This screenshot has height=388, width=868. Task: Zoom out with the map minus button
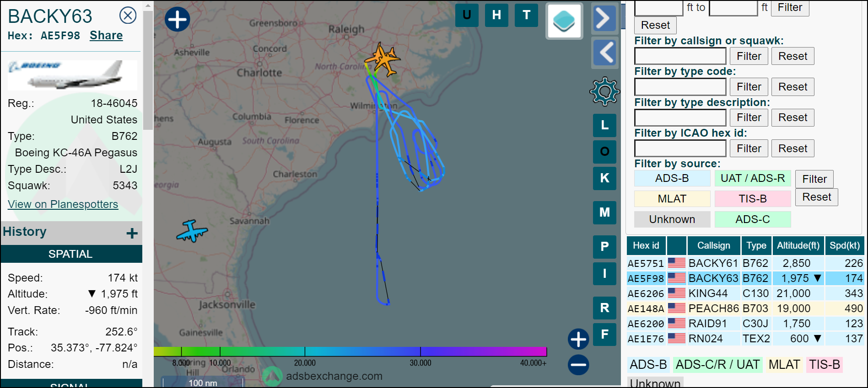[x=578, y=365]
